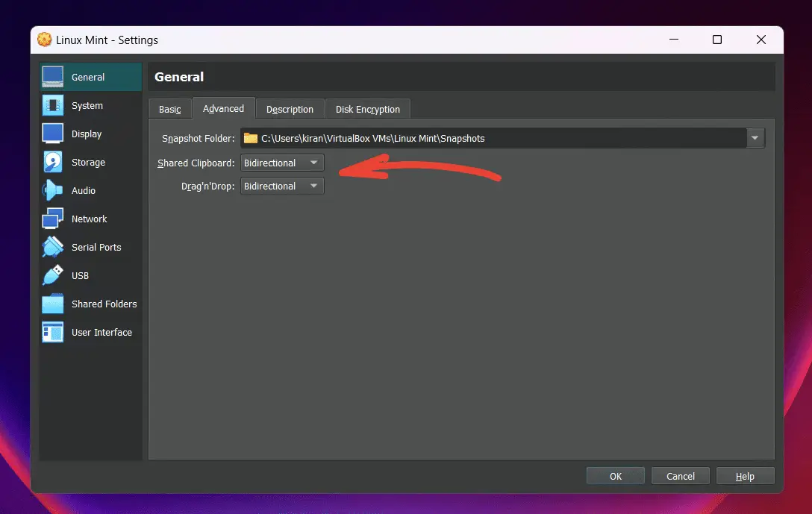Click the User Interface layout icon

point(52,332)
